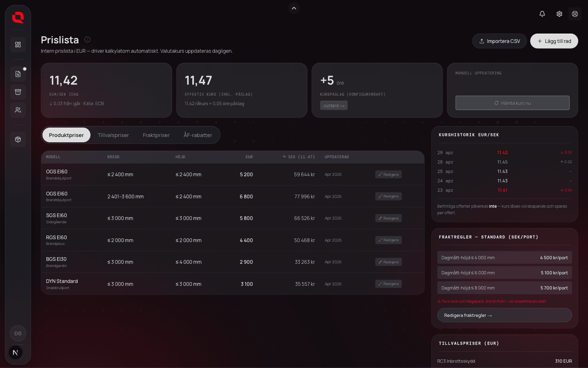Edit the OGS EI60 5 200 EUR row
588x368 pixels.
[388, 175]
